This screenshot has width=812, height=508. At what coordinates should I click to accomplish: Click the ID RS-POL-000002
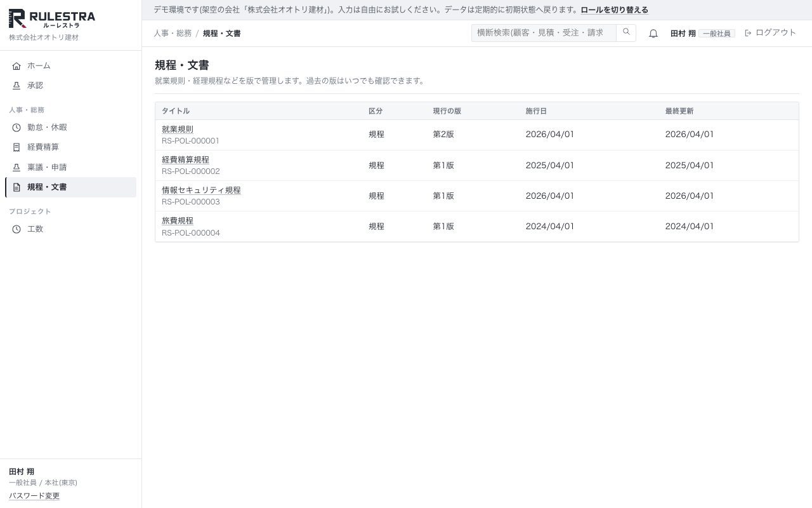click(x=191, y=171)
